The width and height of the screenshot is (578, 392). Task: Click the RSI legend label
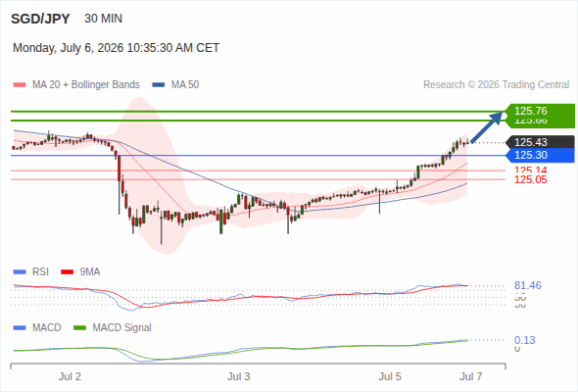point(40,271)
